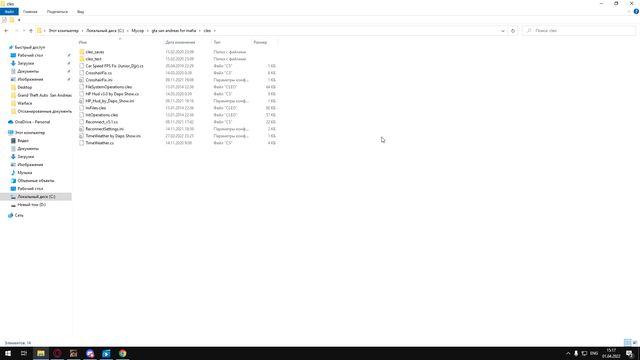Open Google Chrome from taskbar
The image size is (640, 360).
(x=122, y=353)
